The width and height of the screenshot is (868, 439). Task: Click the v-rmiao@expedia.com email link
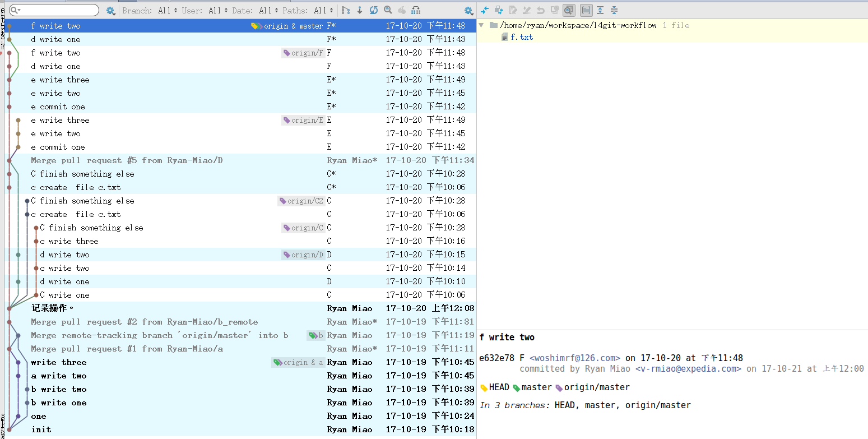coord(688,369)
